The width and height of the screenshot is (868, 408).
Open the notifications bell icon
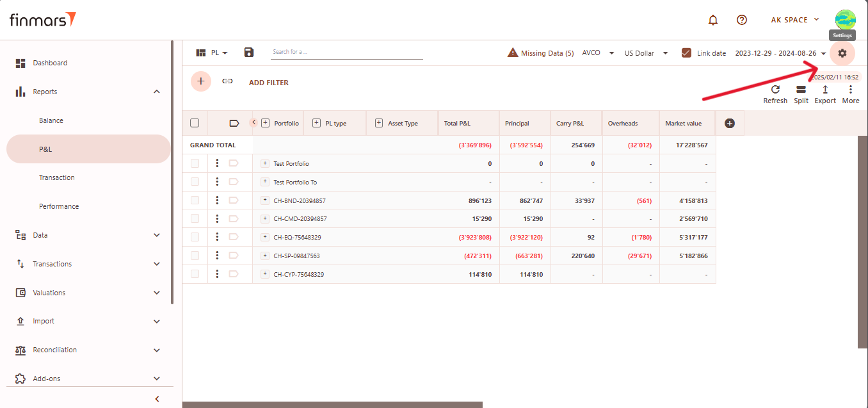click(x=713, y=20)
